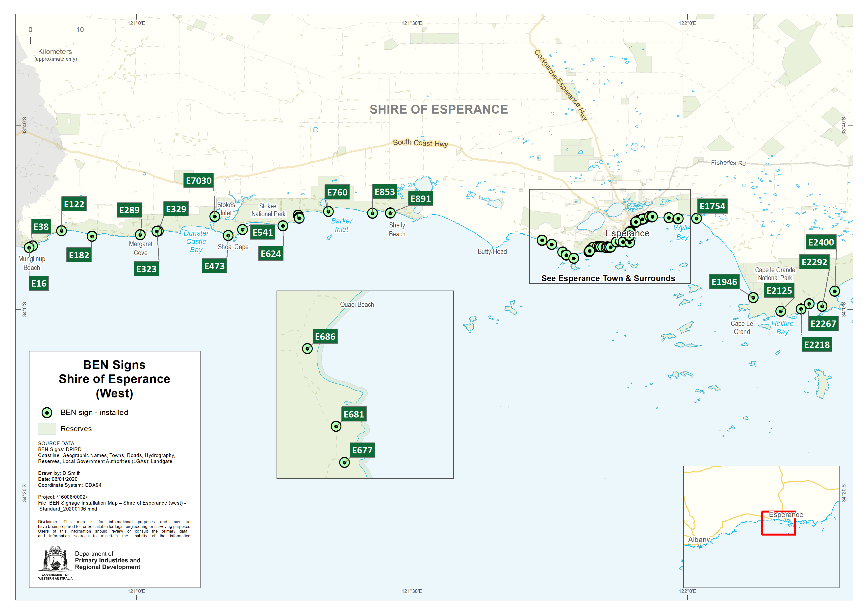Select the E329 sign label

coord(176,209)
